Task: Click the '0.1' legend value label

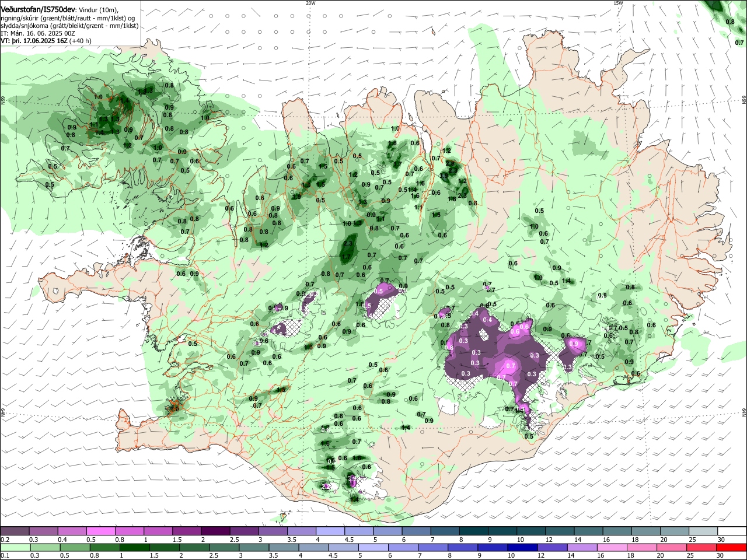Action: pyautogui.click(x=4, y=556)
